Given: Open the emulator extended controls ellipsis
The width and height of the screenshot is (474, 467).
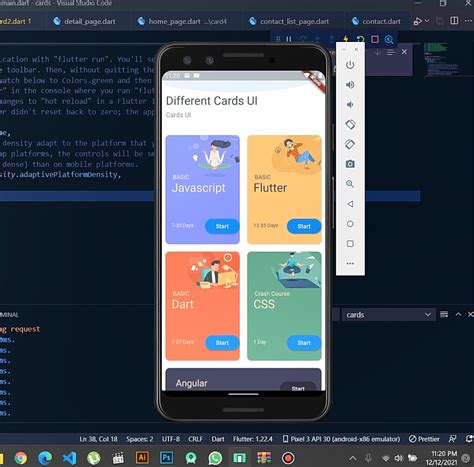Looking at the screenshot, I should point(350,263).
